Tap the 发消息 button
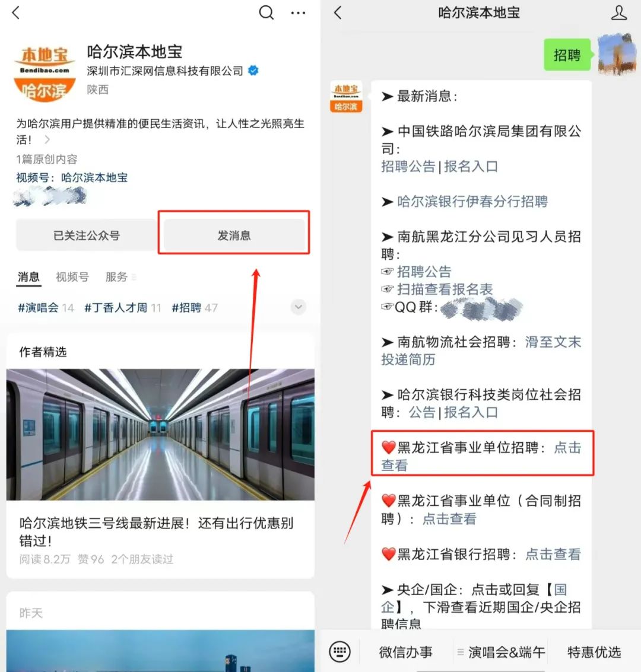641x672 pixels. [234, 235]
